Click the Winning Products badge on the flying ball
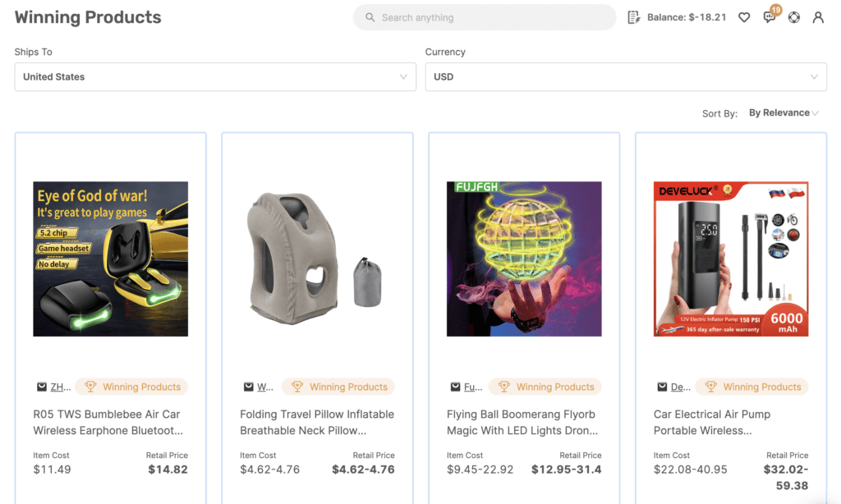Viewport: 841px width, 504px height. [x=545, y=387]
